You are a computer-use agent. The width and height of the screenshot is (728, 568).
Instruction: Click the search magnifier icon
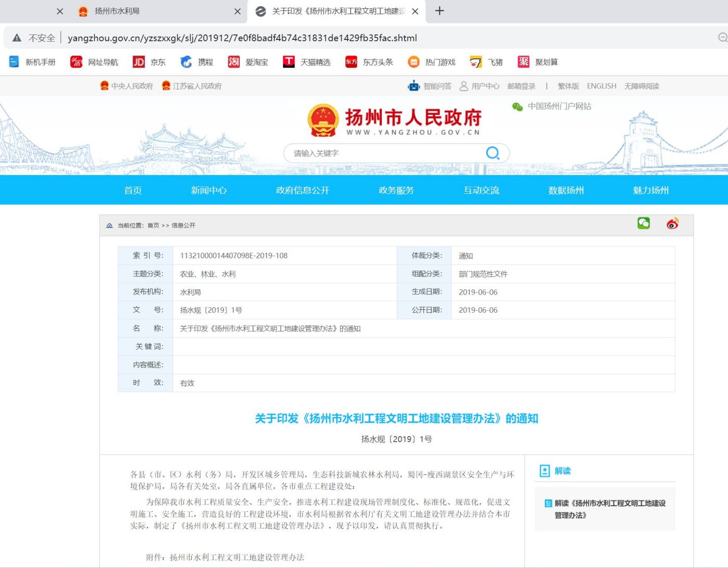492,153
